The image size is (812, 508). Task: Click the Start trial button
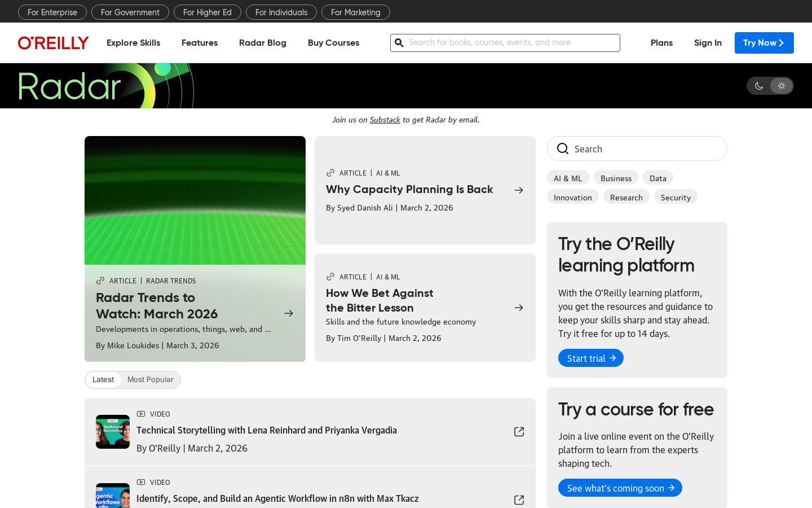pos(591,358)
